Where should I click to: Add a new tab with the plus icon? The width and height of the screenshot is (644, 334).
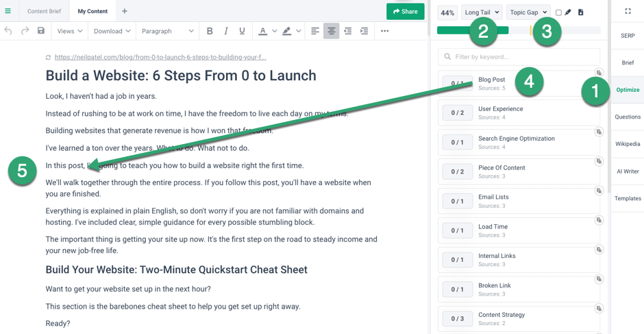pyautogui.click(x=125, y=11)
